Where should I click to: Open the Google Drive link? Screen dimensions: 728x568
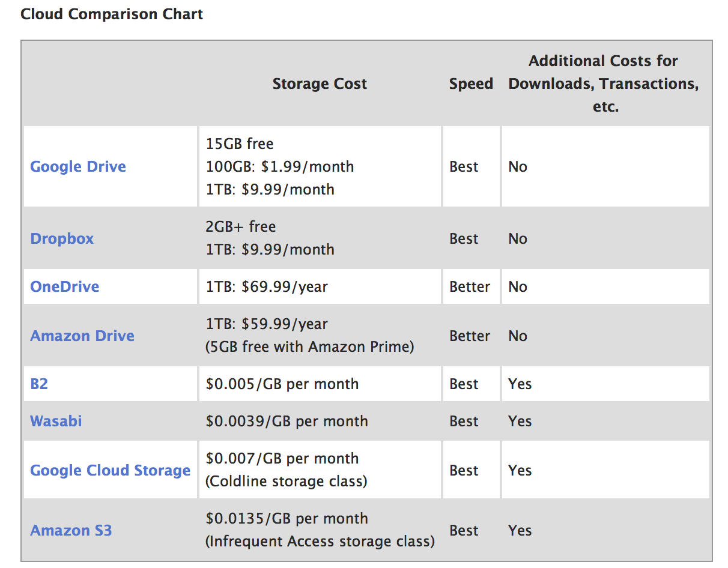(x=78, y=166)
